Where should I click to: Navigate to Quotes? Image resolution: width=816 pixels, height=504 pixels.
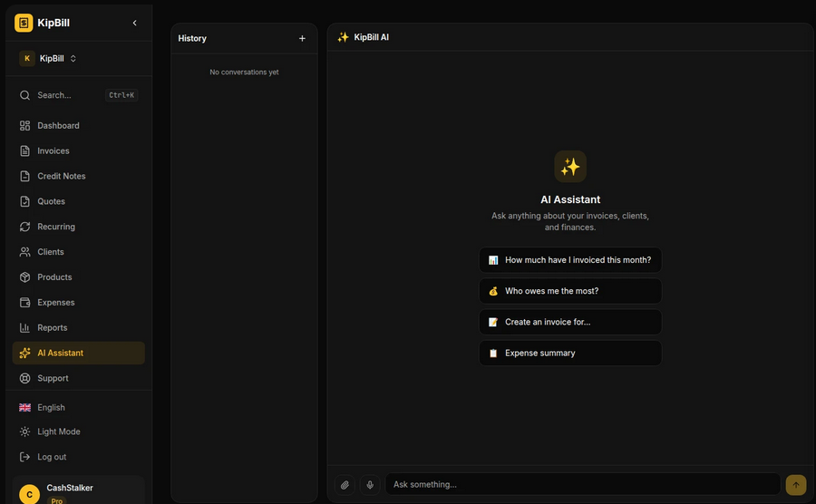click(x=79, y=201)
